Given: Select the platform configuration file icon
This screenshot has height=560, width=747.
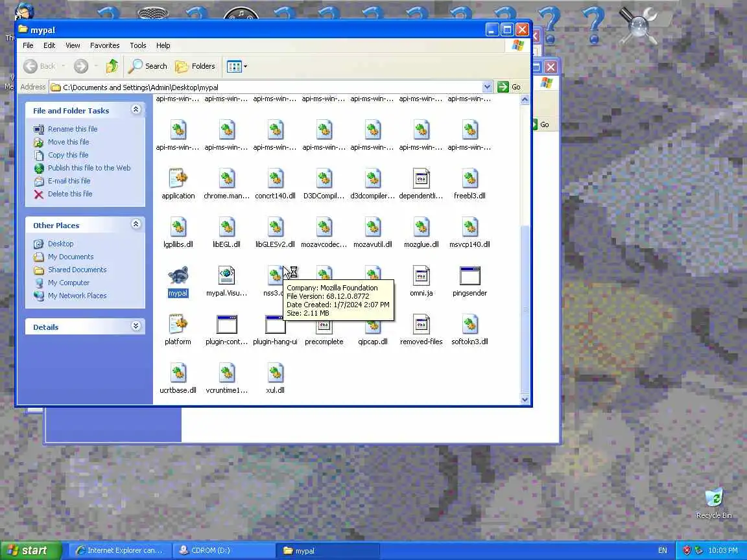Looking at the screenshot, I should coord(178,324).
